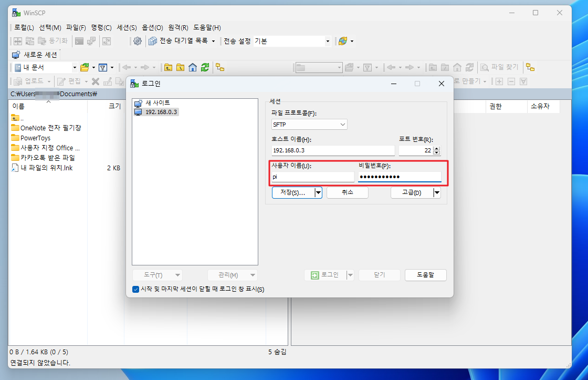Open the 고급 advanced options dropdown arrow
Screen dimensions: 588x380
[x=436, y=192]
